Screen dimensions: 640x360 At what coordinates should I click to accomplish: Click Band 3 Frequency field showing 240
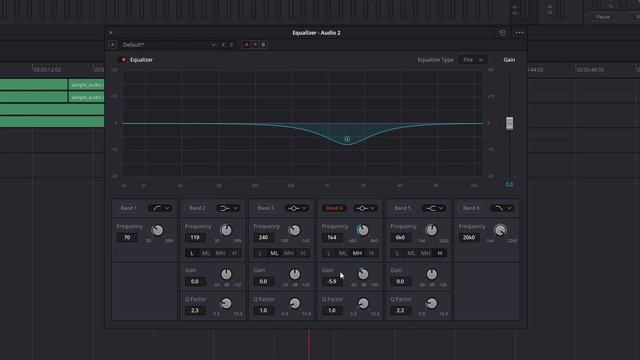(x=264, y=238)
